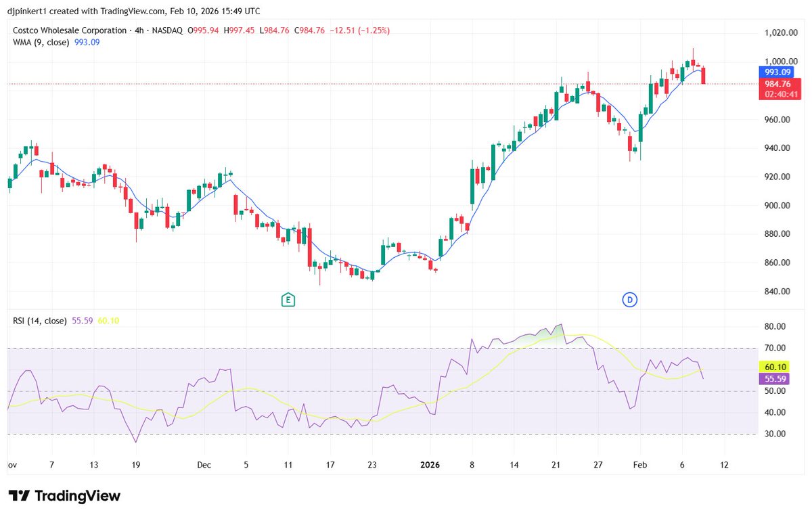Click the 27 date label on time axis

pyautogui.click(x=597, y=466)
